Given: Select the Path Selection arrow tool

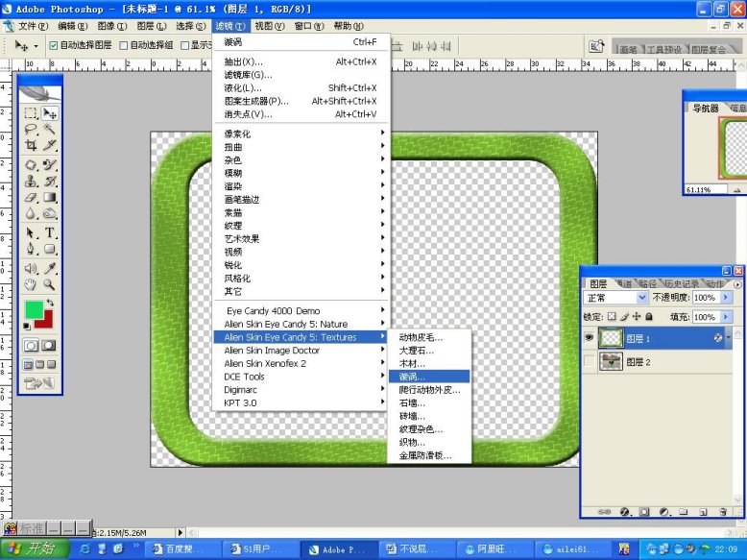Looking at the screenshot, I should click(31, 233).
